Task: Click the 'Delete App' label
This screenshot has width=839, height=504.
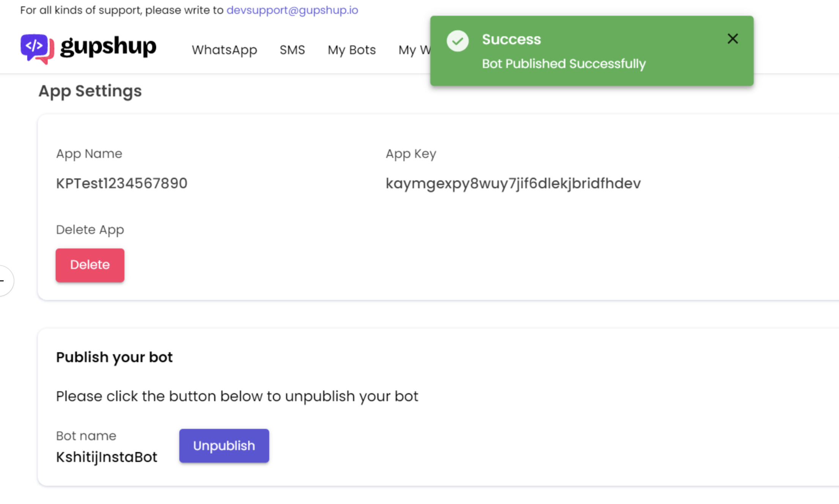Action: coord(90,230)
